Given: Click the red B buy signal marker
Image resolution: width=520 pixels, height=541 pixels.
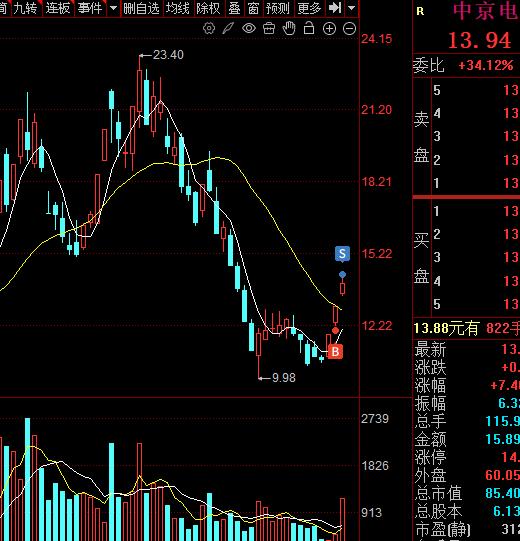Looking at the screenshot, I should 335,352.
